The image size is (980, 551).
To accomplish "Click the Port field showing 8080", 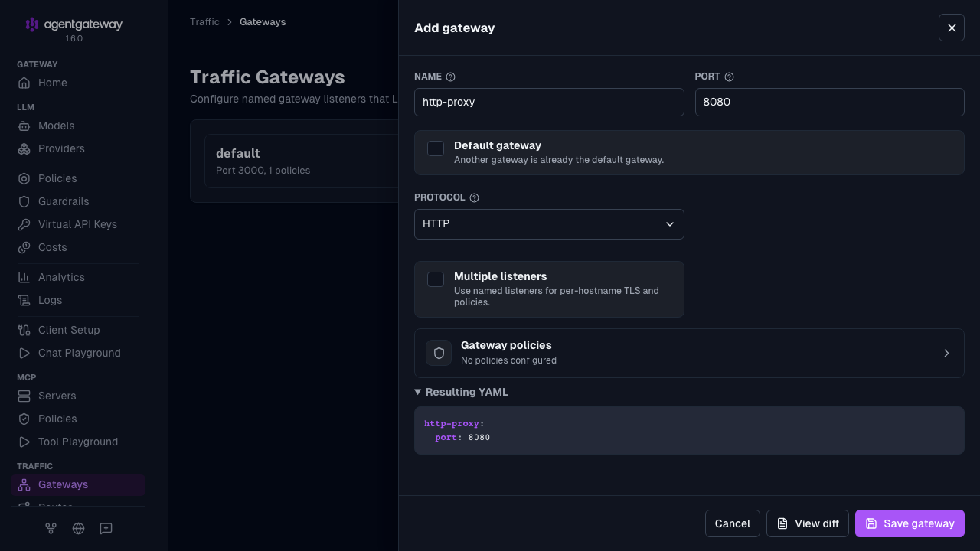I will (x=829, y=102).
